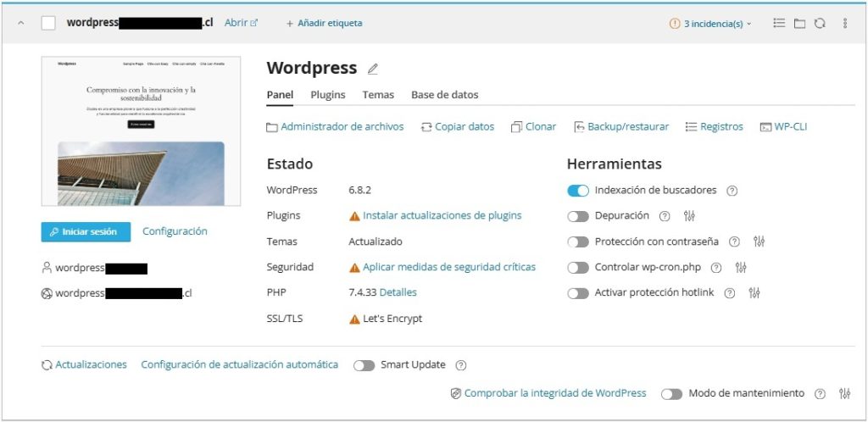
Task: Switch to the Plugins tab
Action: [328, 95]
